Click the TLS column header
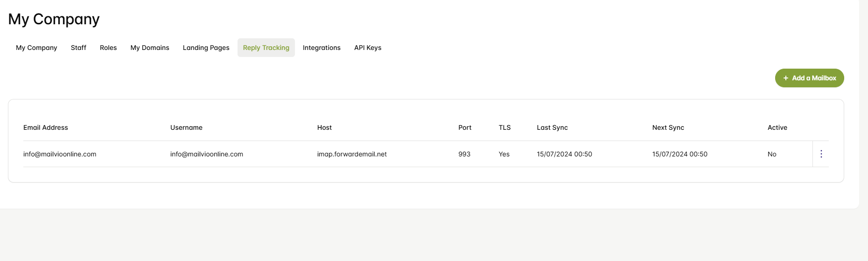868x261 pixels. 504,127
